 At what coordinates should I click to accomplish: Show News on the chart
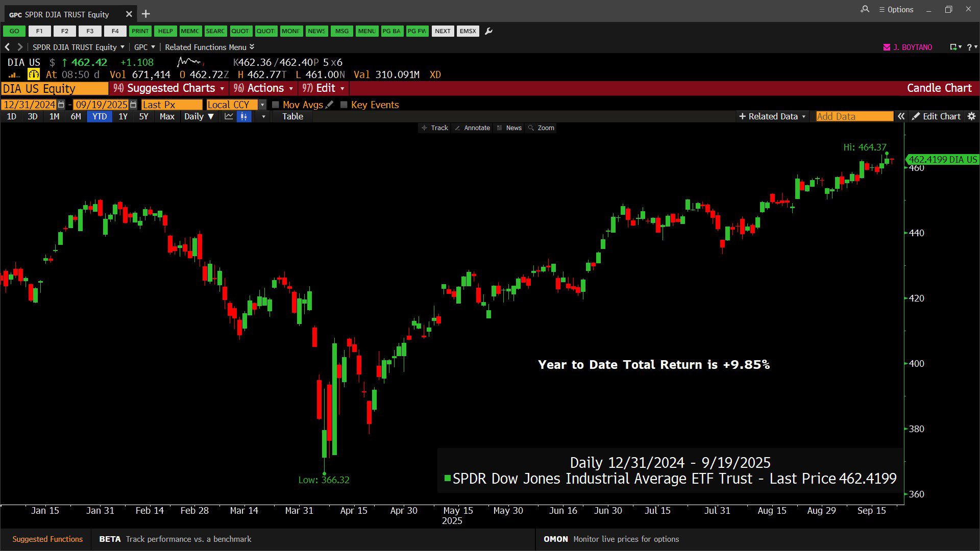pyautogui.click(x=509, y=128)
